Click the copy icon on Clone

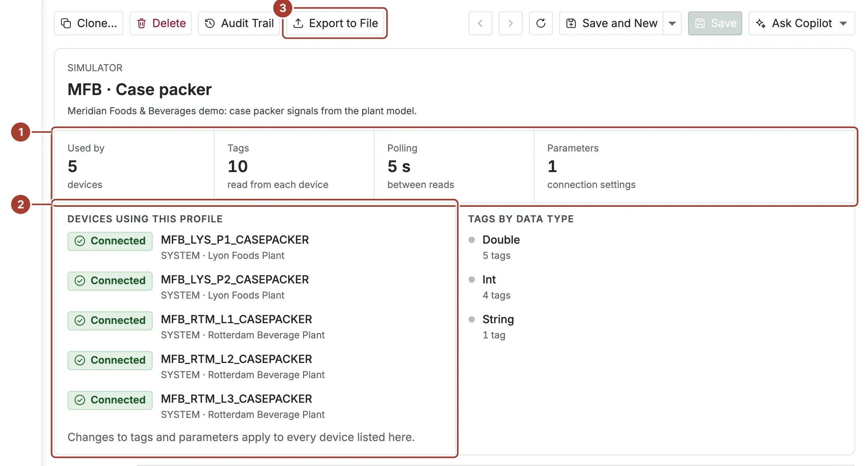pos(66,23)
